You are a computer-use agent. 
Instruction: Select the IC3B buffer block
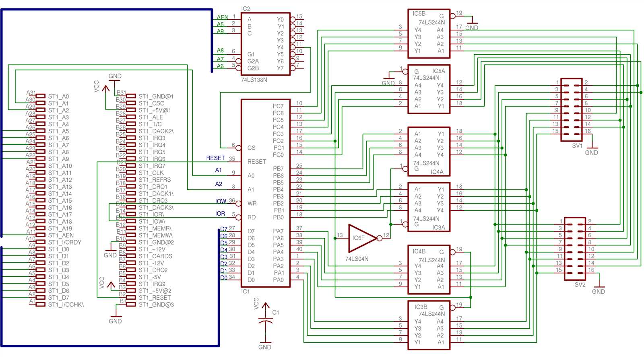click(429, 325)
